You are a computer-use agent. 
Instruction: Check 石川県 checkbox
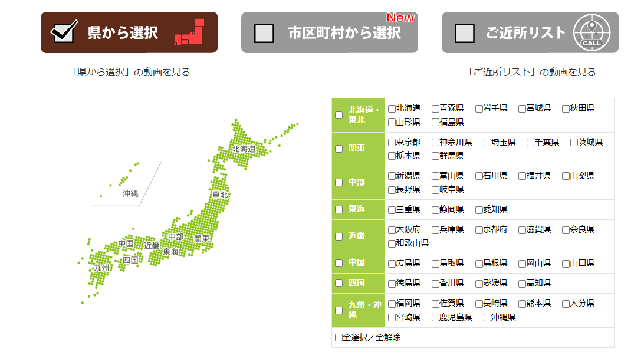click(479, 176)
